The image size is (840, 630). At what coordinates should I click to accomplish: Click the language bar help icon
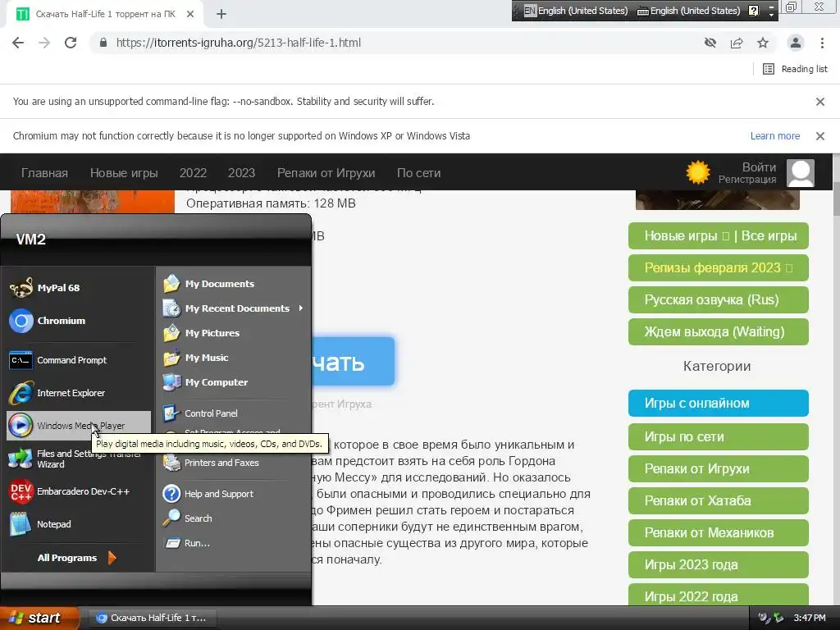(753, 11)
